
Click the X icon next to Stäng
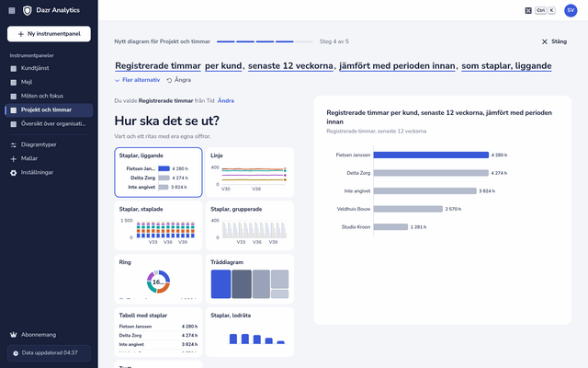545,41
